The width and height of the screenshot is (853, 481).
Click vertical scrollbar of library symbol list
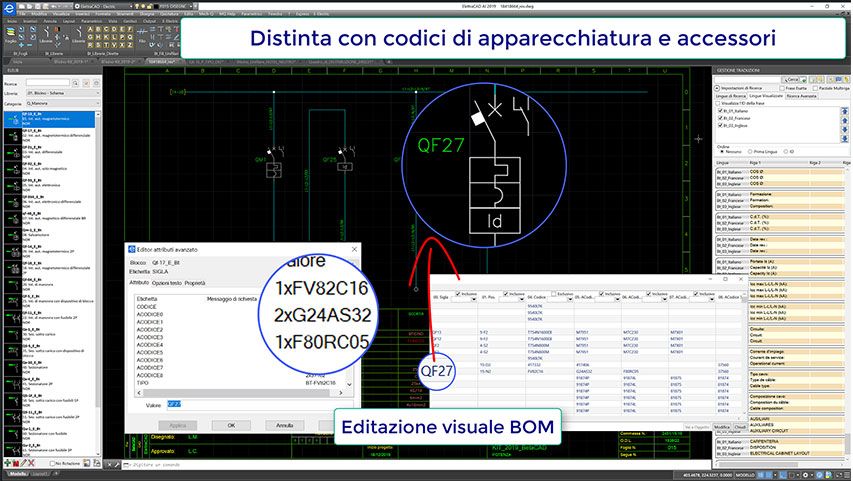[x=98, y=283]
